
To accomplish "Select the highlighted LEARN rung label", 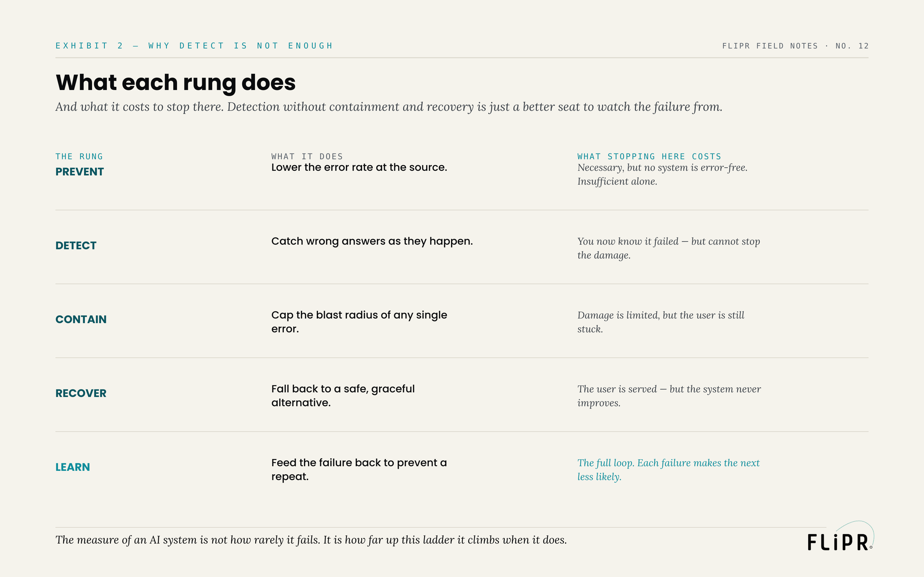I will [72, 467].
